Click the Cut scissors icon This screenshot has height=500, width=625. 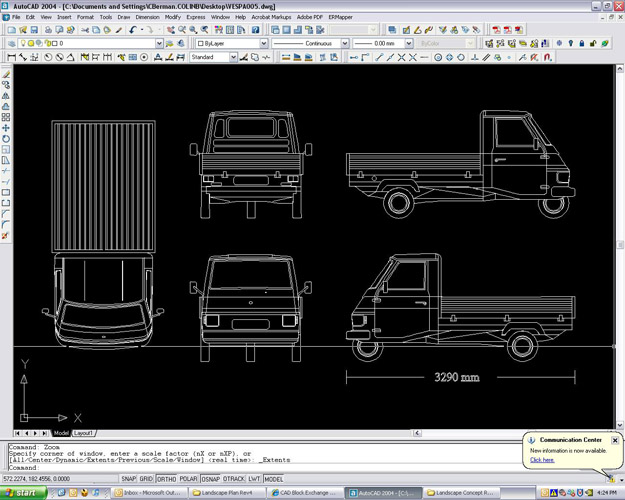pyautogui.click(x=85, y=30)
